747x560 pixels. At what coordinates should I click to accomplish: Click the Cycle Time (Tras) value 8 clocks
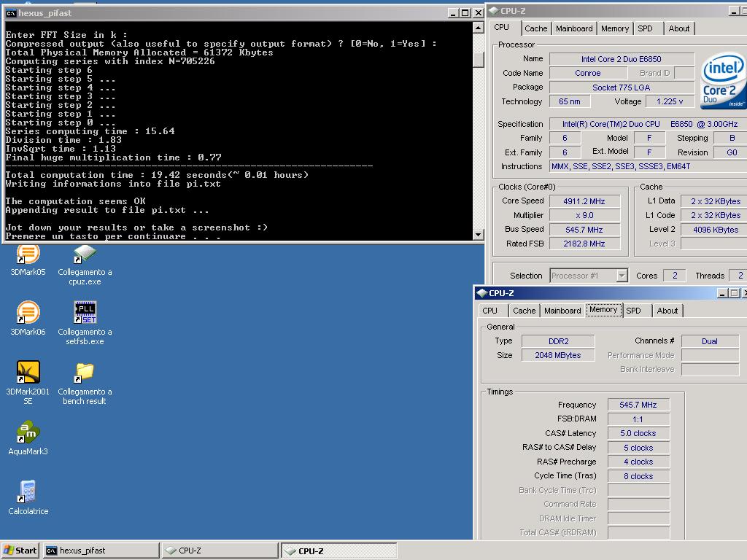click(x=638, y=476)
